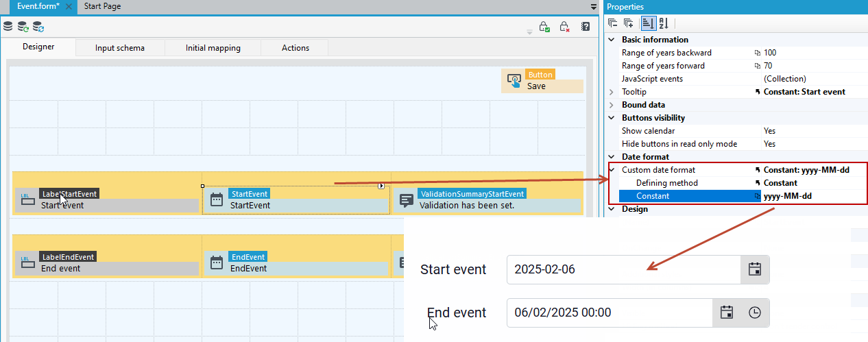Viewport: 868px width, 342px height.
Task: Collapse the Basic information section
Action: (612, 40)
